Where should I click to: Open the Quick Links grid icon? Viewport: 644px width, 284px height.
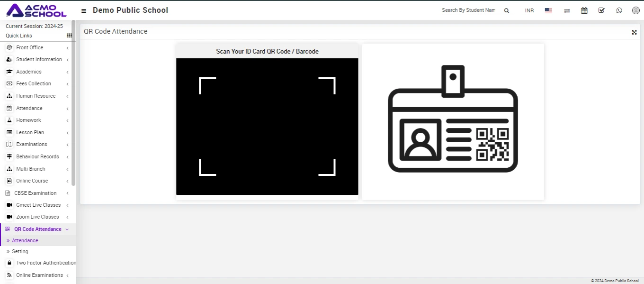69,36
